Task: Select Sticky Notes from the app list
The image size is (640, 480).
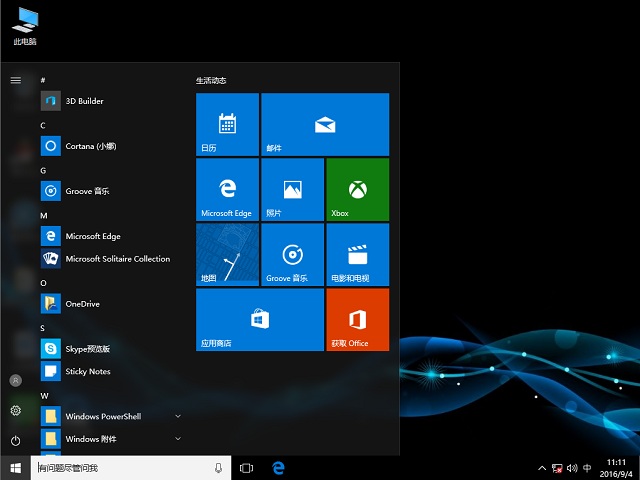Action: tap(87, 371)
